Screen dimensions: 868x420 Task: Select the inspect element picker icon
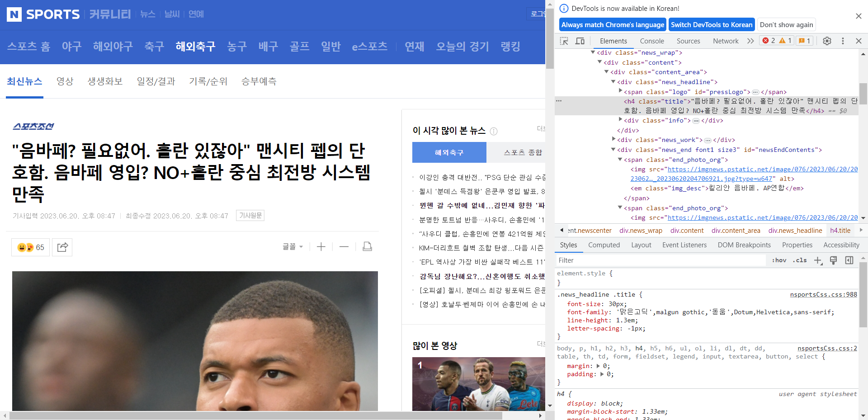tap(564, 41)
